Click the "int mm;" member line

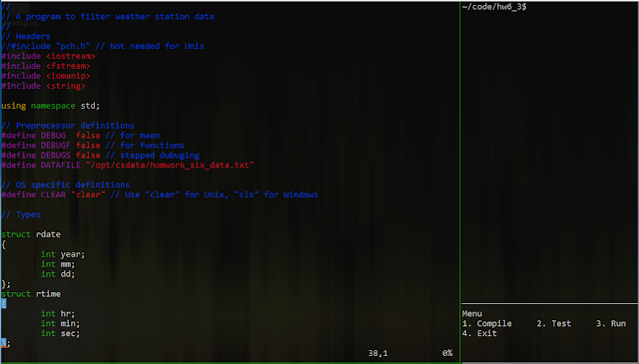[x=58, y=264]
